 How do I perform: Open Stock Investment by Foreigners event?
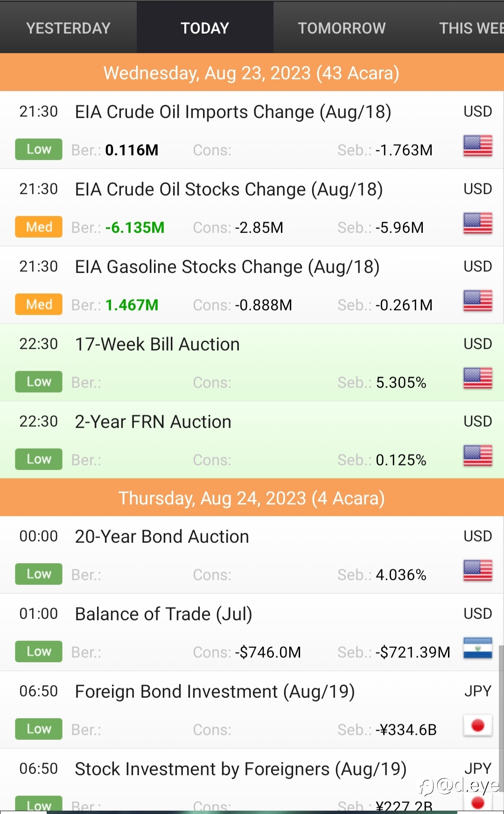coord(240,769)
